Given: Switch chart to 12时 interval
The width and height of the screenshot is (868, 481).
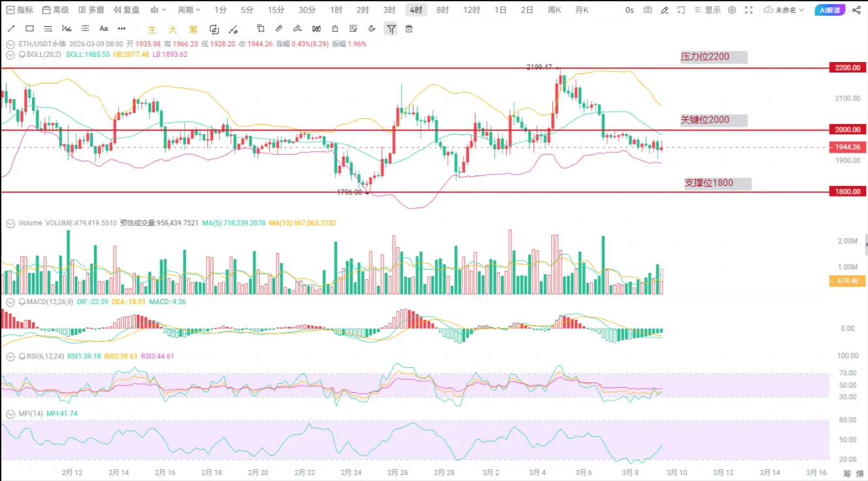Looking at the screenshot, I should coord(471,10).
